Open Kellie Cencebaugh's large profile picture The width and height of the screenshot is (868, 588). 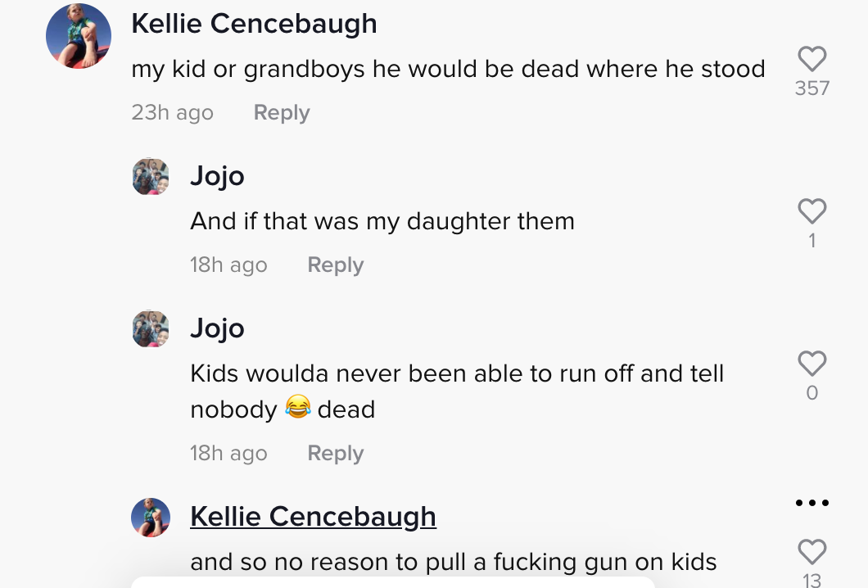pyautogui.click(x=79, y=36)
